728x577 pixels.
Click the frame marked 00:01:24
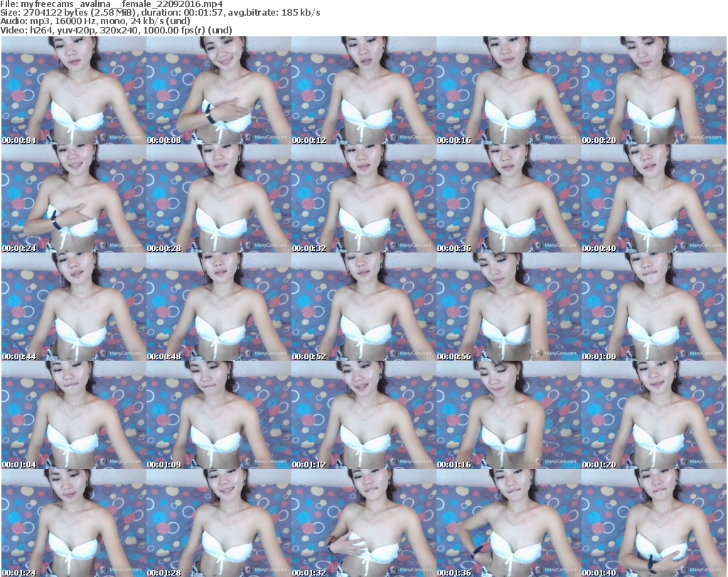[74, 523]
